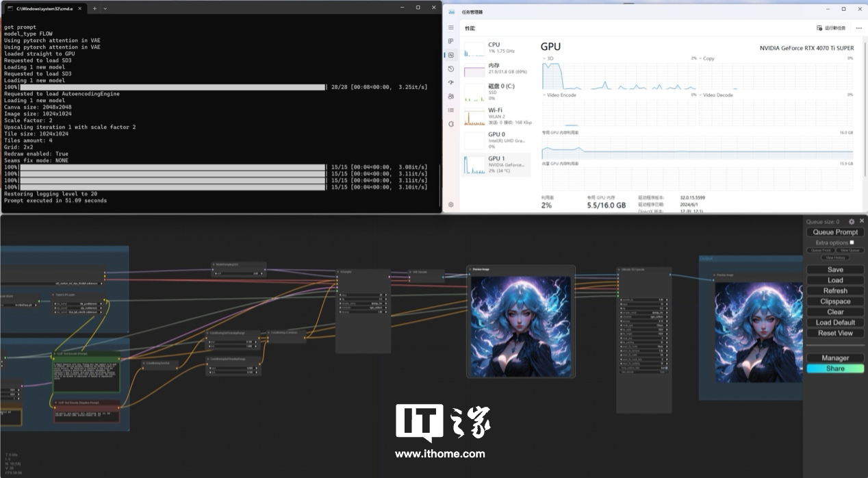Click the Queue Prompt button

pyautogui.click(x=835, y=232)
